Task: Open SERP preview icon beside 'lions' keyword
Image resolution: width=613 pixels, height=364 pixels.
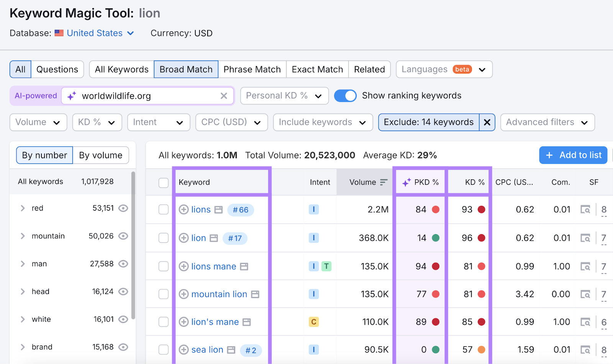Action: point(218,210)
